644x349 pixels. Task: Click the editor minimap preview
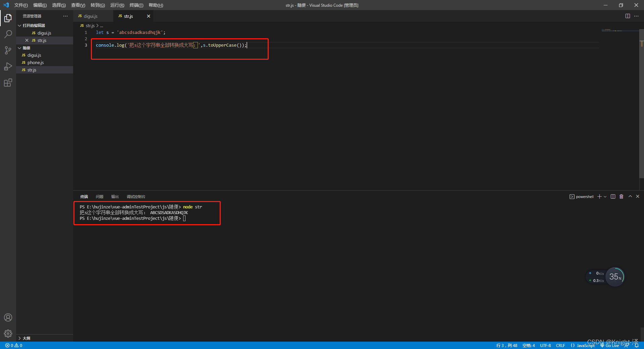coord(620,31)
